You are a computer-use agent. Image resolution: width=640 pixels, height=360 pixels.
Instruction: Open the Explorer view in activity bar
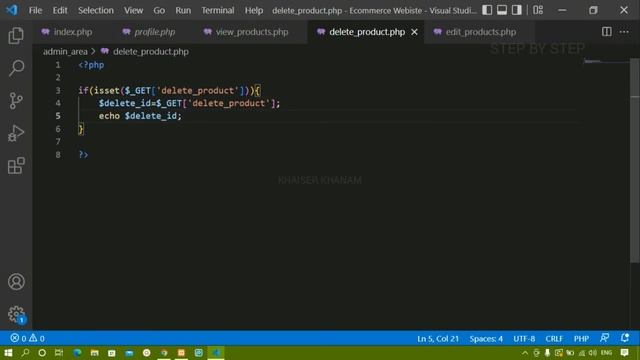click(16, 36)
